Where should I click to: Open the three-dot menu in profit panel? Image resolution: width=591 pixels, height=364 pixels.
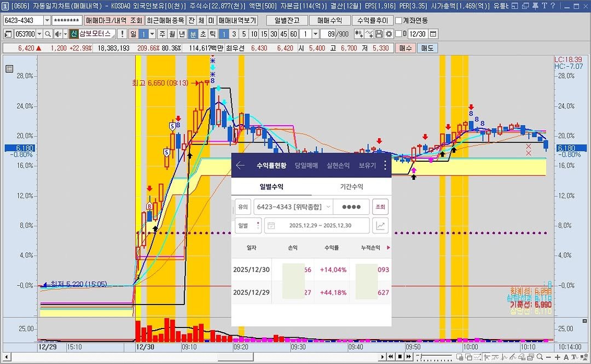pyautogui.click(x=385, y=165)
